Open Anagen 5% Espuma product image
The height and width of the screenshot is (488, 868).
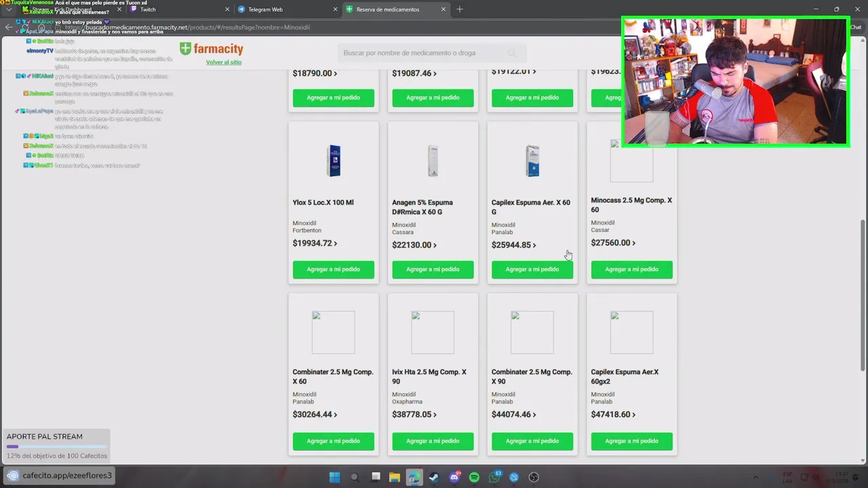(433, 161)
